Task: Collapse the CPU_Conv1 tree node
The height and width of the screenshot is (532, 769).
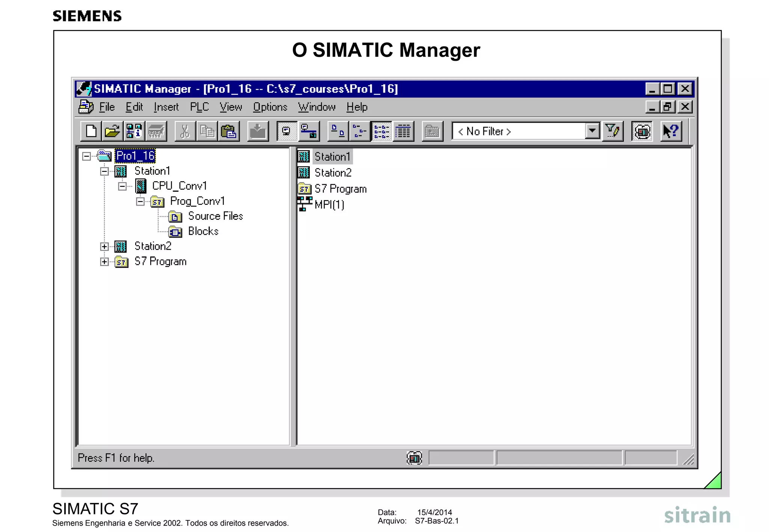Action: pos(122,186)
